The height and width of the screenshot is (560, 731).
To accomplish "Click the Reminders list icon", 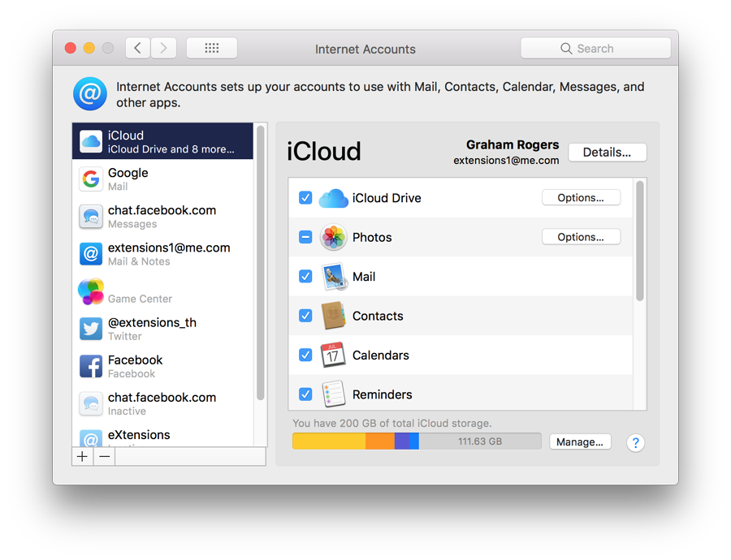I will [334, 394].
